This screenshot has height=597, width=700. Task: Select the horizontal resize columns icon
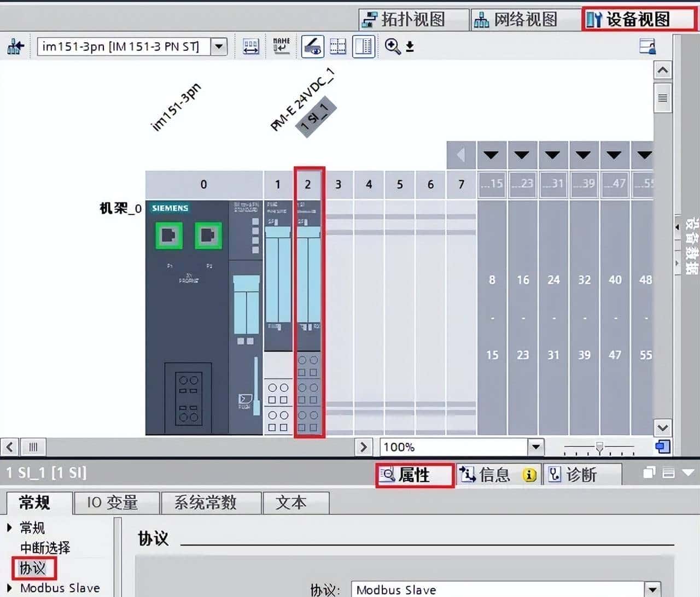[250, 46]
